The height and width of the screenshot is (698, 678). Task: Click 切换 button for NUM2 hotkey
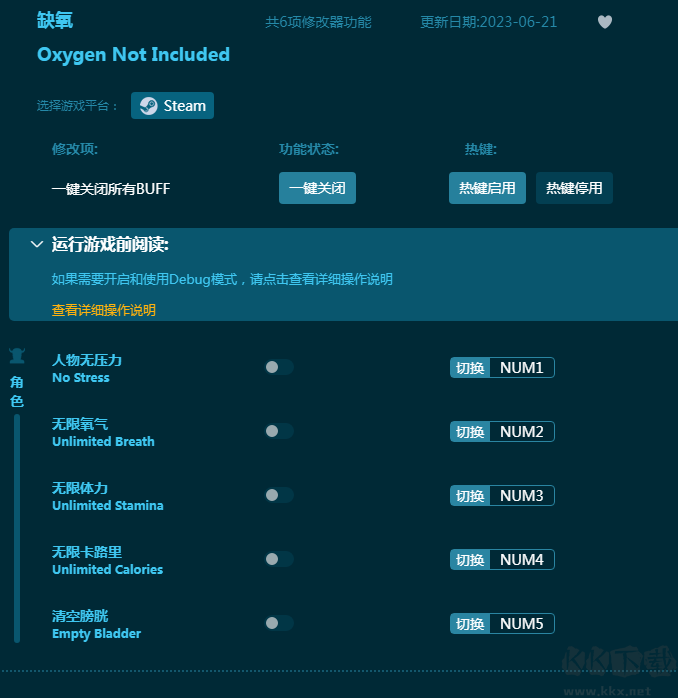(470, 432)
